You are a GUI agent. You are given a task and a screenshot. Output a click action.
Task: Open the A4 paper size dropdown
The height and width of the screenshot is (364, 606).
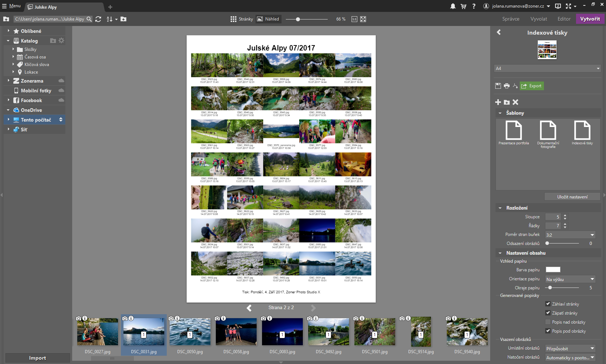point(547,69)
